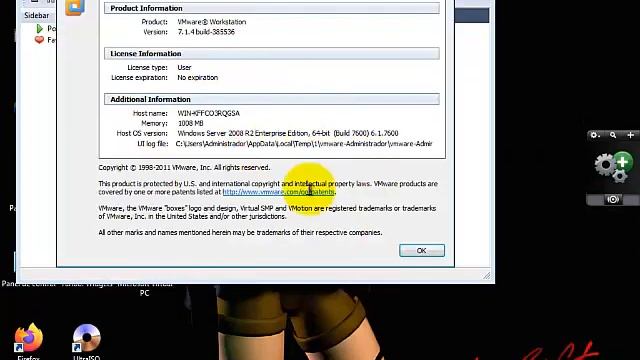Viewport: 640px width, 360px height.
Task: Select the version text 7.1.4 build-385536
Action: tap(206, 32)
